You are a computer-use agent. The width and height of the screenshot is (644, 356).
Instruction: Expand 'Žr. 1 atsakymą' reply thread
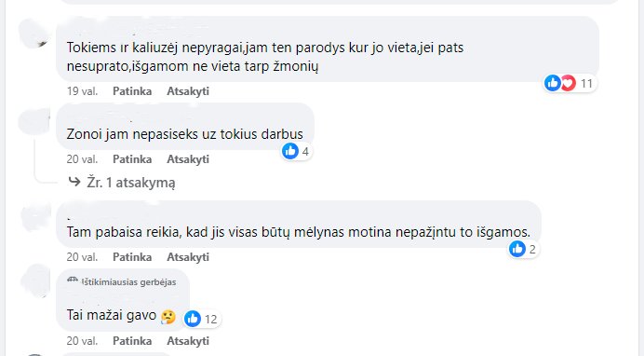pos(130,182)
